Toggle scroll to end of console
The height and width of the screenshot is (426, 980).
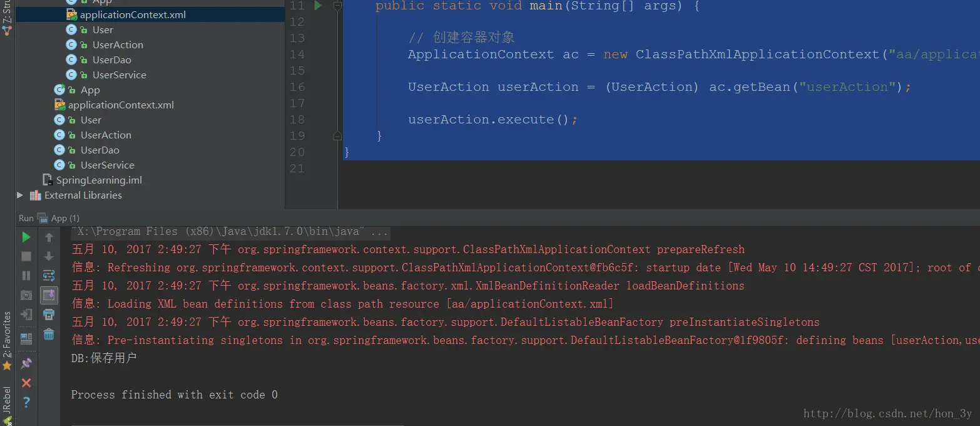(49, 295)
